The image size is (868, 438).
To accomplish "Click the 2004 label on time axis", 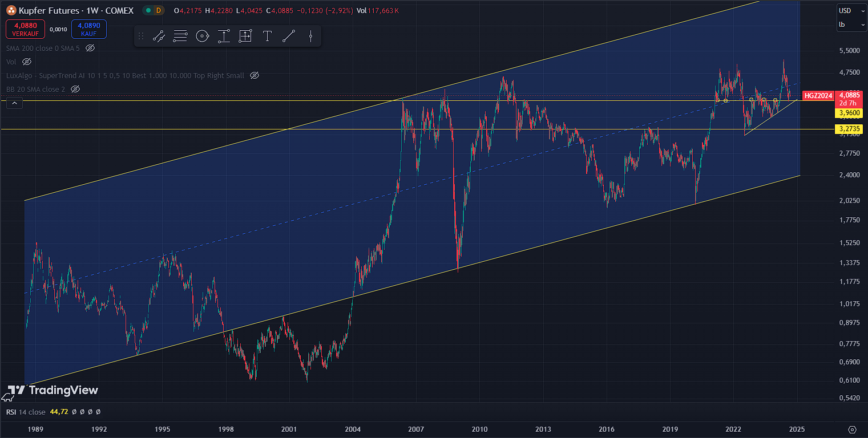I will [x=353, y=428].
